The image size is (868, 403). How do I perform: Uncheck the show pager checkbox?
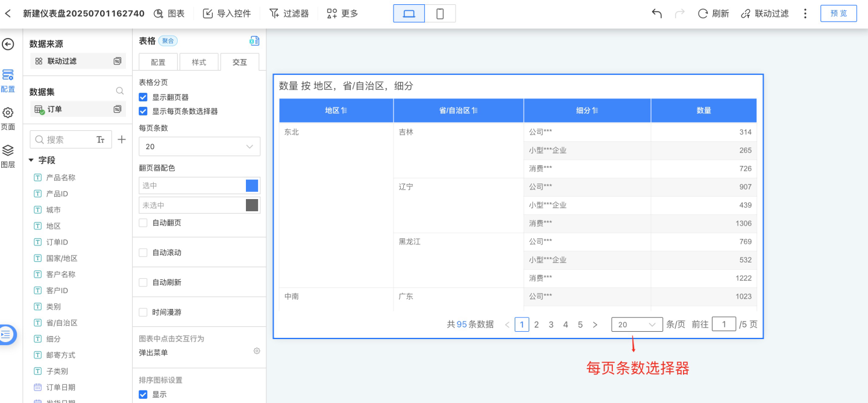(143, 97)
